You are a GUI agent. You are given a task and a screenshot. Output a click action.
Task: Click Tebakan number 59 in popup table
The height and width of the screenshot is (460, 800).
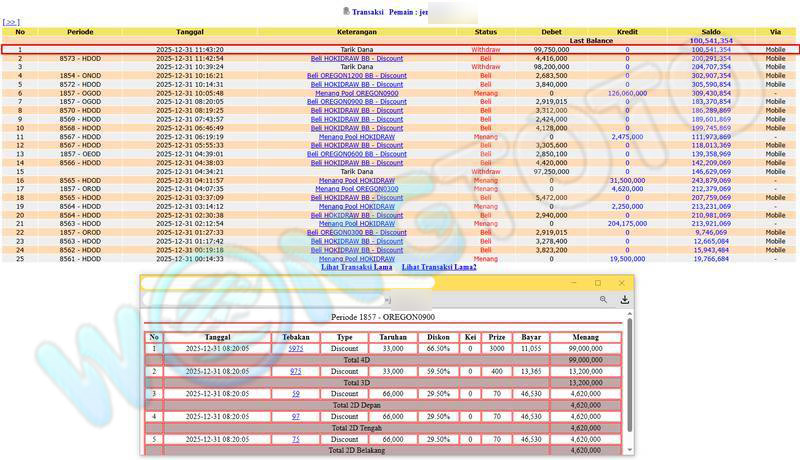[295, 394]
